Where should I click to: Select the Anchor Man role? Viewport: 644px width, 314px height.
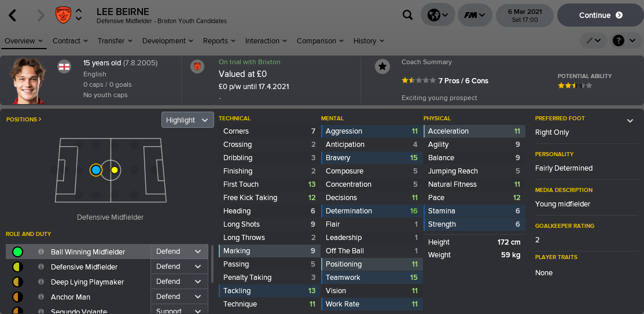point(71,297)
